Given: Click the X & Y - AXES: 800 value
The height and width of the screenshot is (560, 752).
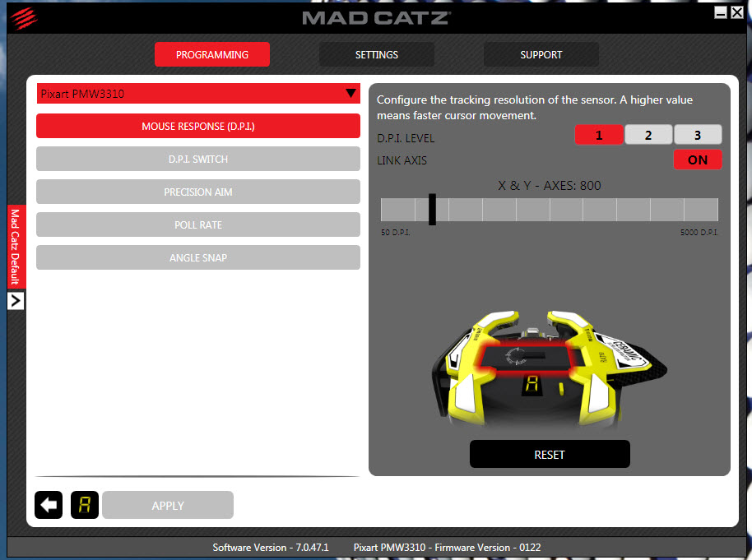Looking at the screenshot, I should pyautogui.click(x=550, y=186).
